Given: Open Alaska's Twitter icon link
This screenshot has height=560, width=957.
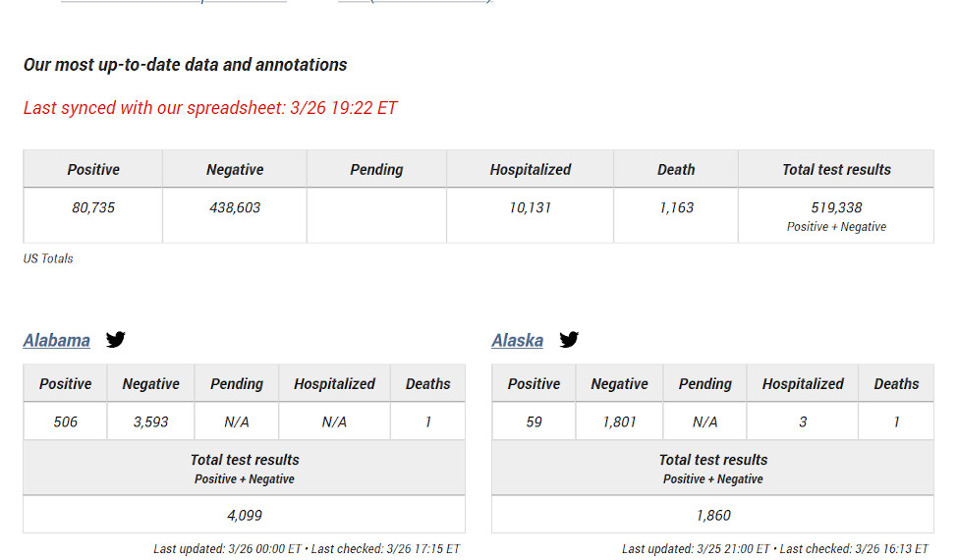Looking at the screenshot, I should point(569,339).
